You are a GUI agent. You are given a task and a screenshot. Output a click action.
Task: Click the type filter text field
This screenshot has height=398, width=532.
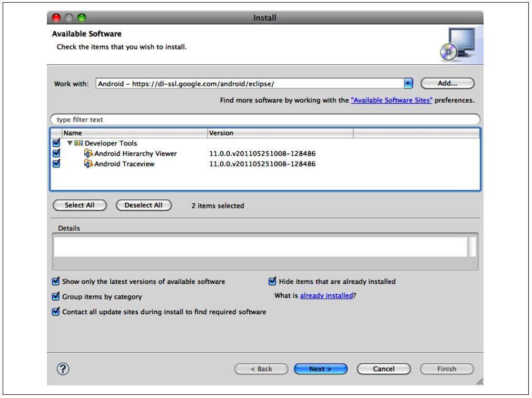click(x=265, y=120)
